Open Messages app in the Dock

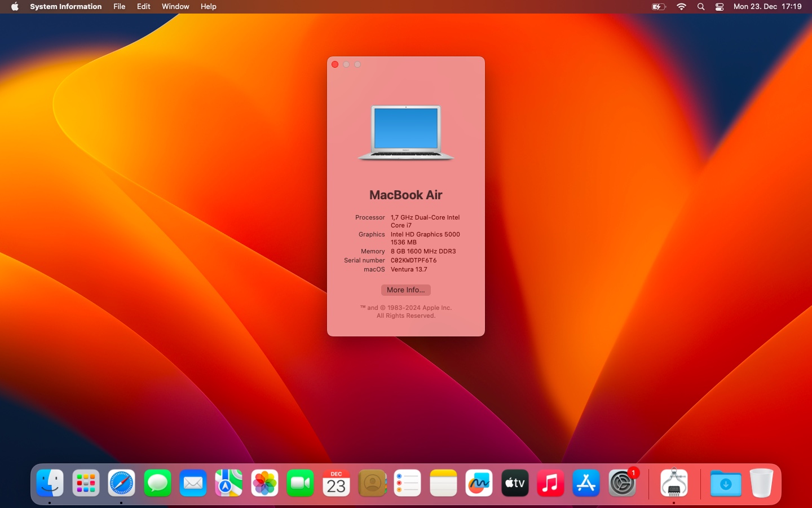tap(157, 483)
